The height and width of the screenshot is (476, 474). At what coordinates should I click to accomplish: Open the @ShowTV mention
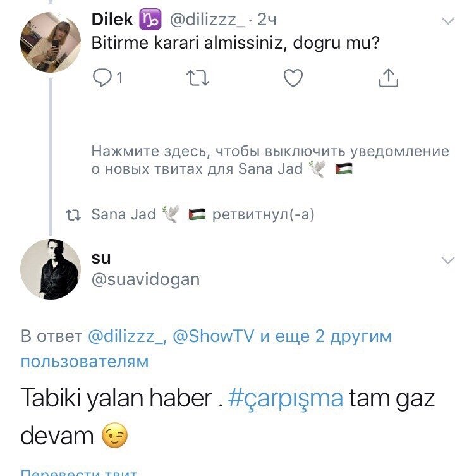tap(214, 336)
